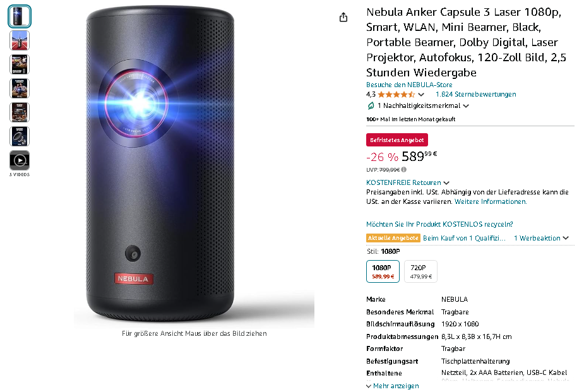The image size is (584, 392).
Task: Click the KOSTENLOS recyceln question link
Action: [x=439, y=225]
